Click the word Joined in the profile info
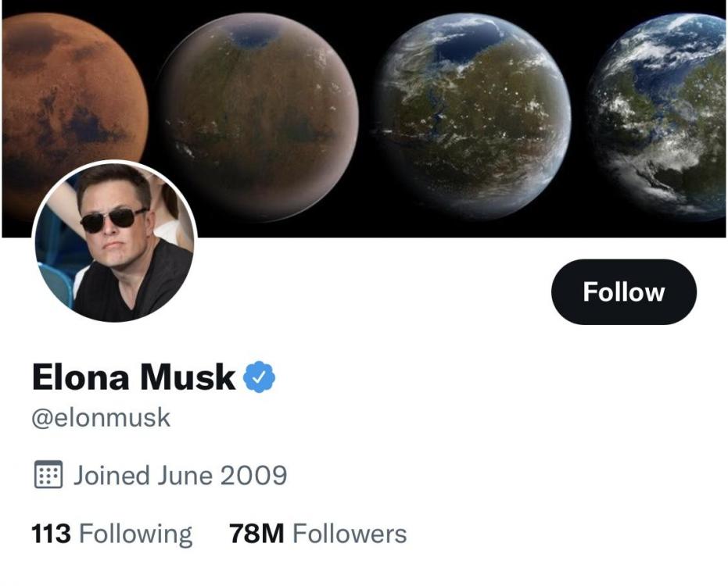This screenshot has height=586, width=728. coord(111,475)
